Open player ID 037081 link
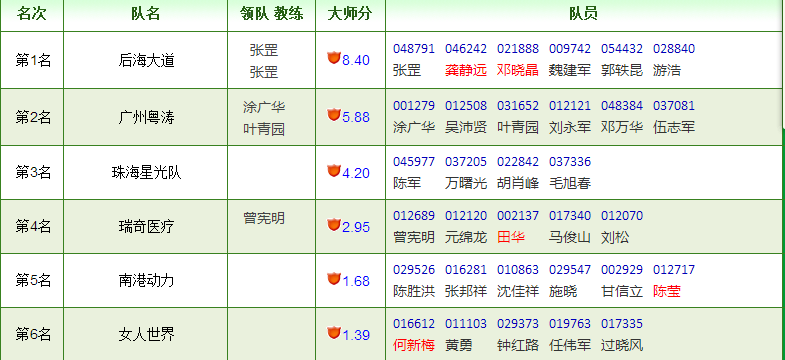The image size is (785, 360). pyautogui.click(x=674, y=106)
